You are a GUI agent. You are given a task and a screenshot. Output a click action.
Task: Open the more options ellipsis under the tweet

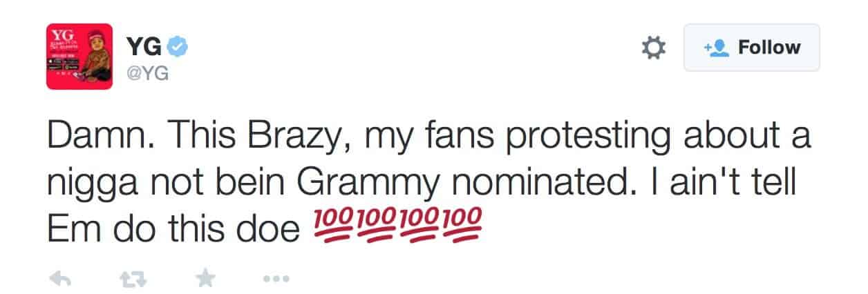pyautogui.click(x=276, y=278)
